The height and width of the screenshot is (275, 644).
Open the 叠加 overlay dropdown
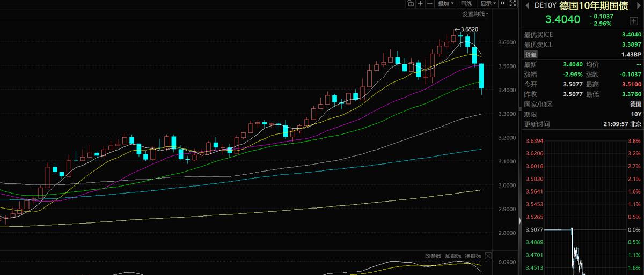coord(445,3)
